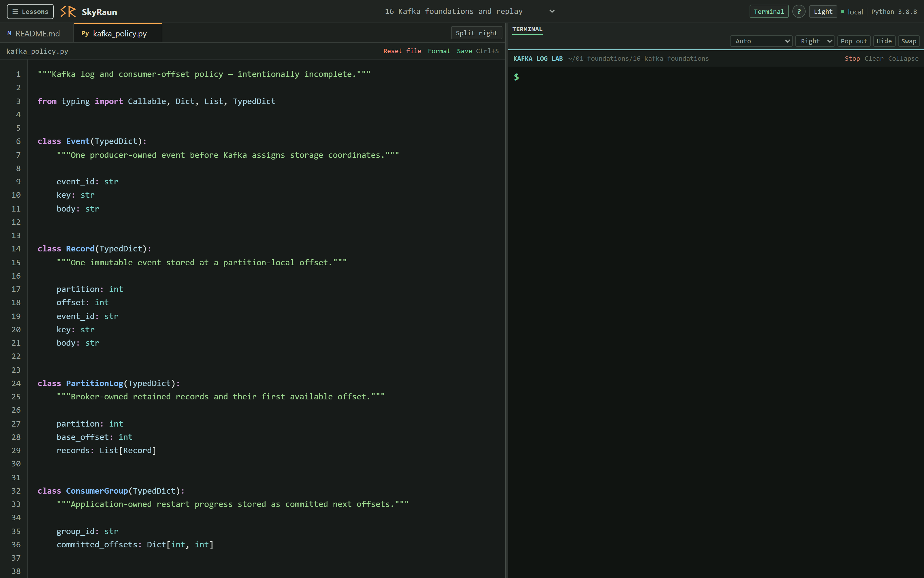The image size is (924, 578).
Task: Click Split right button
Action: coord(476,33)
